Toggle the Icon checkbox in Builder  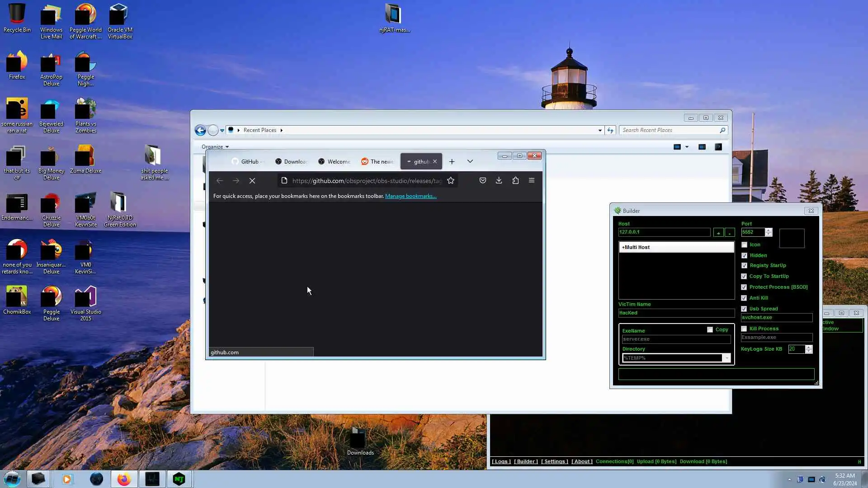coord(744,245)
